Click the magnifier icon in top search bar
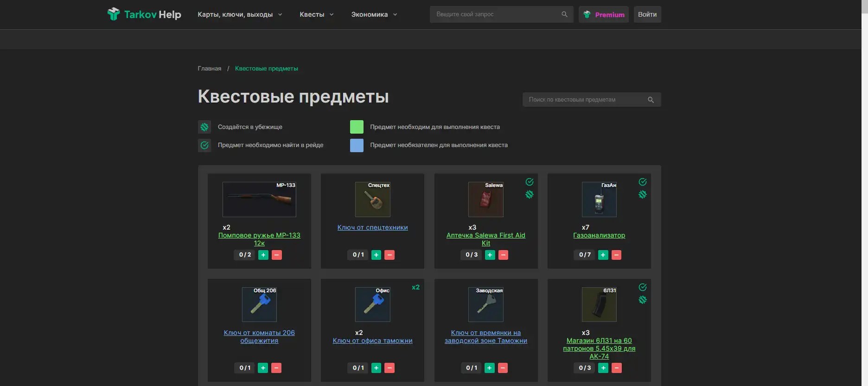Image resolution: width=868 pixels, height=386 pixels. [x=564, y=14]
